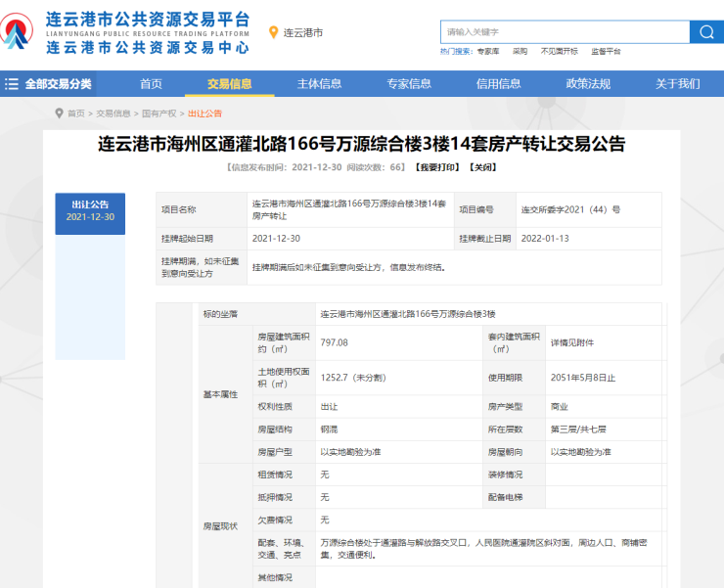Click floor value 第三层/共七层

(x=578, y=430)
